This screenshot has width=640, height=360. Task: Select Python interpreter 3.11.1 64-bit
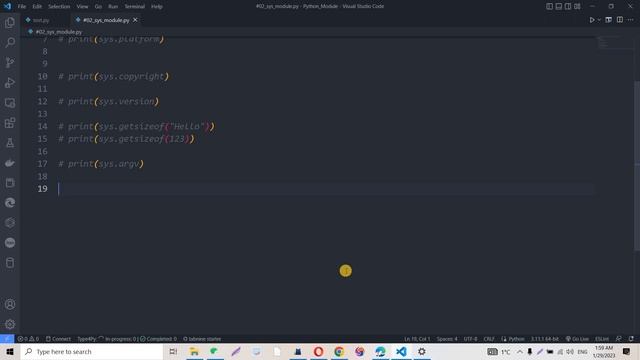click(x=544, y=339)
